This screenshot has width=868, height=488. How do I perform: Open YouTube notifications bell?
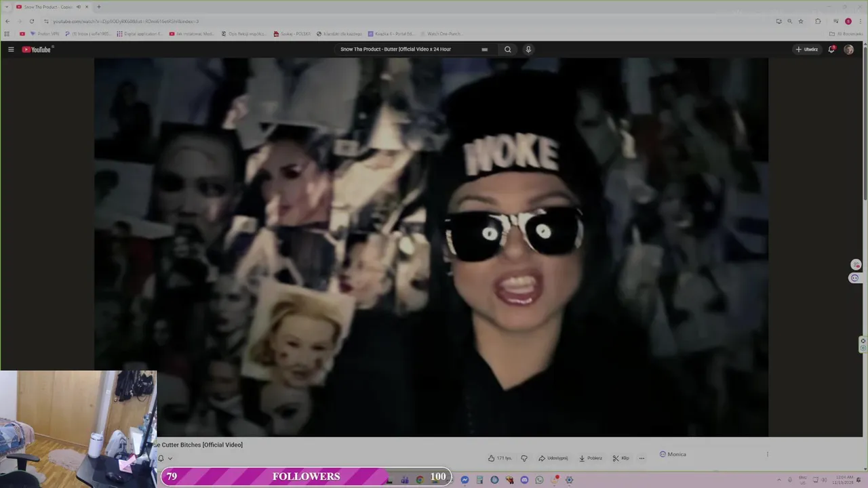(x=831, y=49)
